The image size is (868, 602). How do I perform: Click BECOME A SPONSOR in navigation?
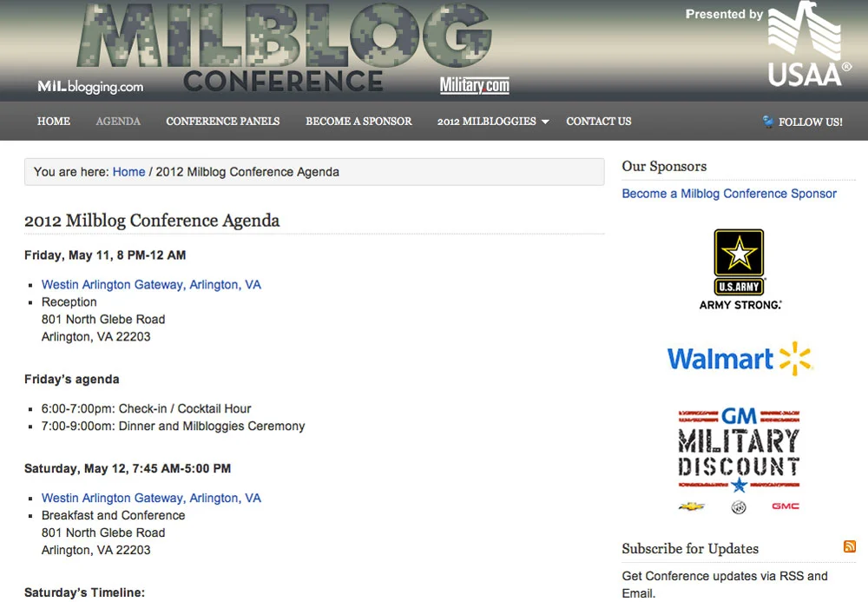(358, 122)
